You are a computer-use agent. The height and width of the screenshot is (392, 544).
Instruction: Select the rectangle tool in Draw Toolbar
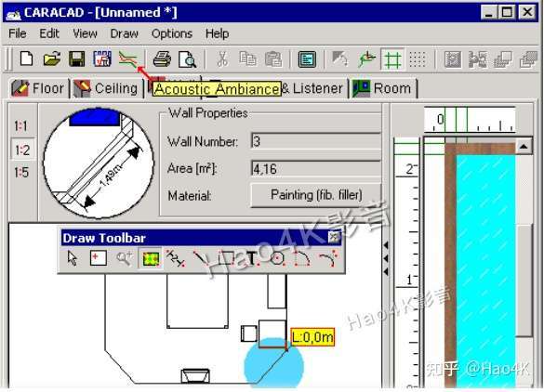[226, 258]
